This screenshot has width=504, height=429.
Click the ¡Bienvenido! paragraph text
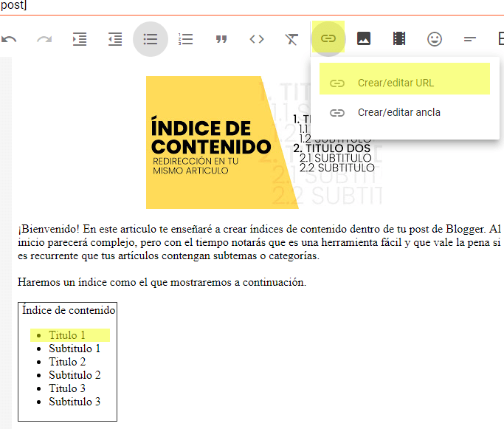point(260,242)
